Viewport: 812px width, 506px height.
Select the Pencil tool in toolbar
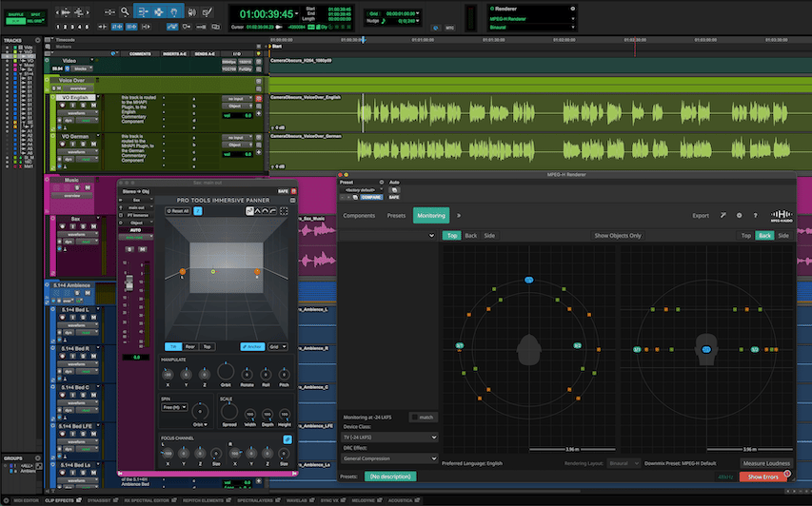point(208,12)
